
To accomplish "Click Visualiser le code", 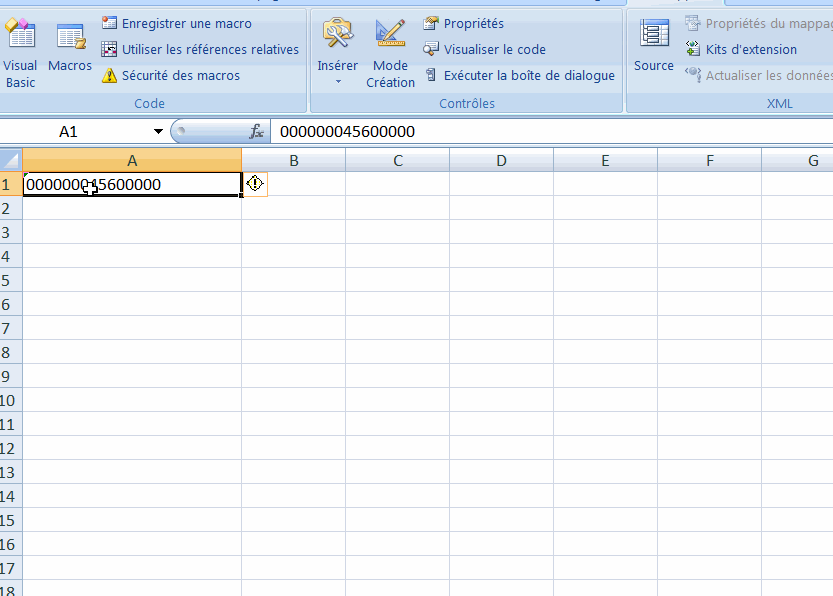I will point(494,49).
